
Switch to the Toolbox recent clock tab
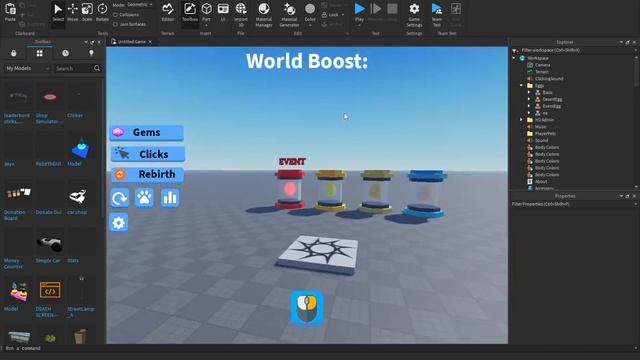click(x=65, y=53)
